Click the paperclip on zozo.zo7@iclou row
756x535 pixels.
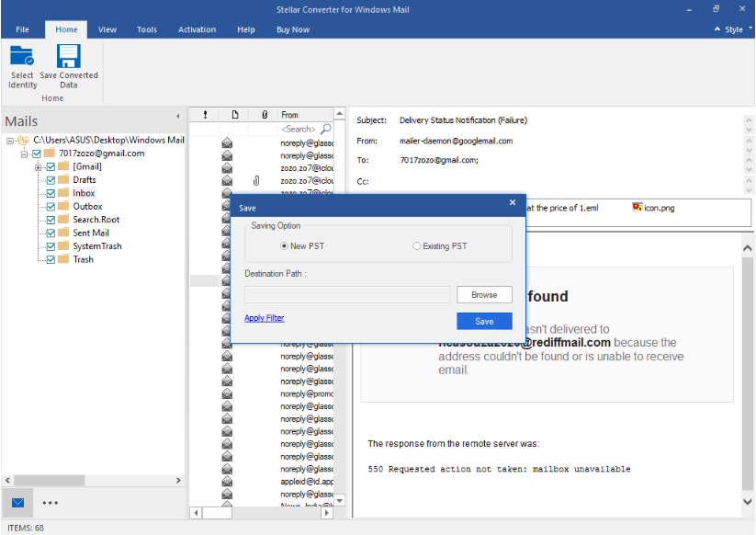(x=256, y=180)
